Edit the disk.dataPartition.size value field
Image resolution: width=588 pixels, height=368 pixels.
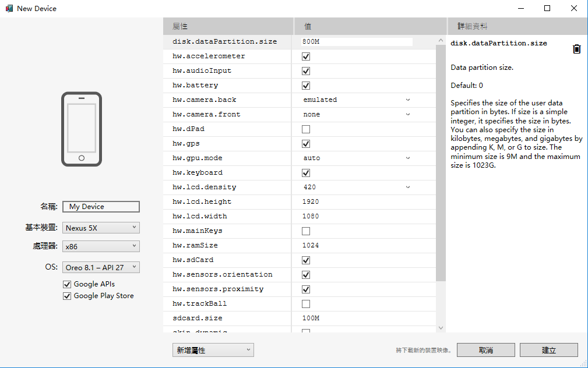pos(356,42)
